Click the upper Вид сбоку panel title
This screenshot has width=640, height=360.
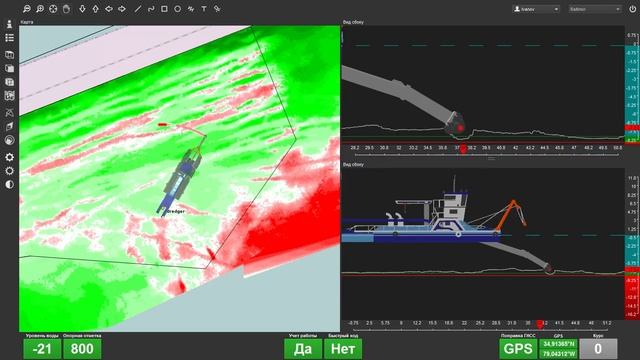coord(353,22)
